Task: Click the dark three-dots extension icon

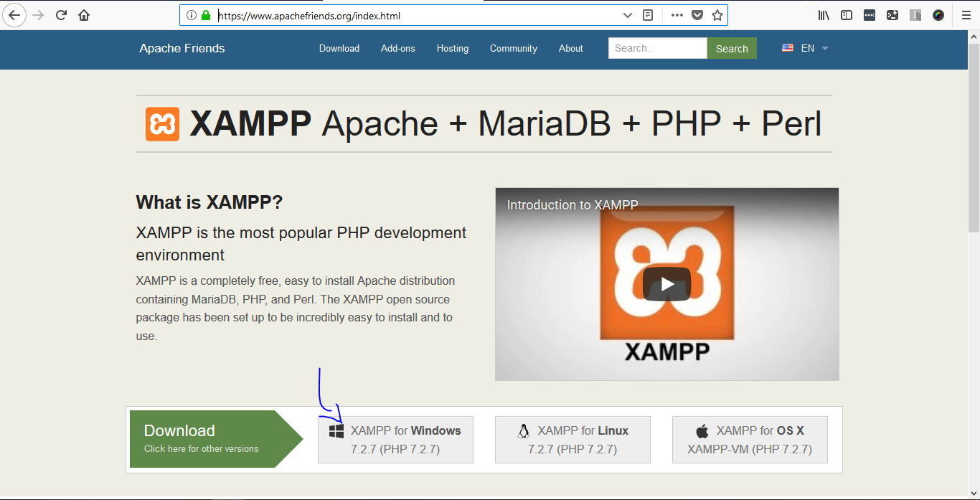Action: (870, 15)
